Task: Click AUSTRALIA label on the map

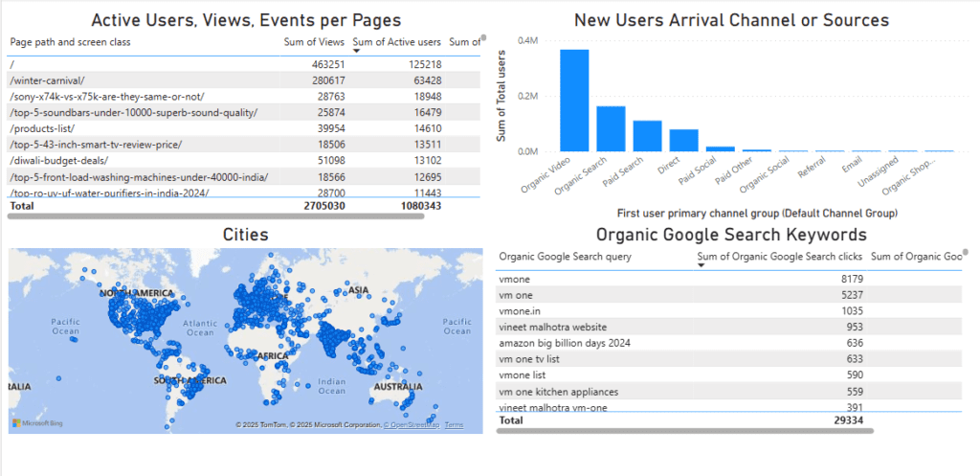Action: point(400,387)
